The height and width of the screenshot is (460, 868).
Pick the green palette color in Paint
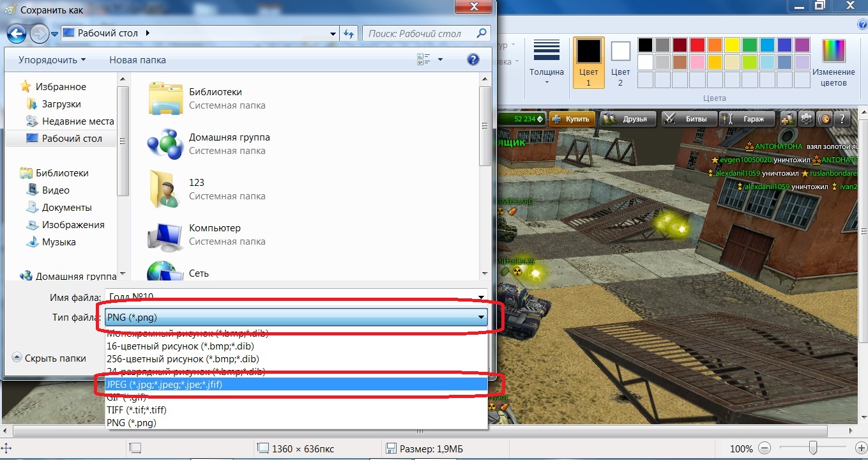750,45
